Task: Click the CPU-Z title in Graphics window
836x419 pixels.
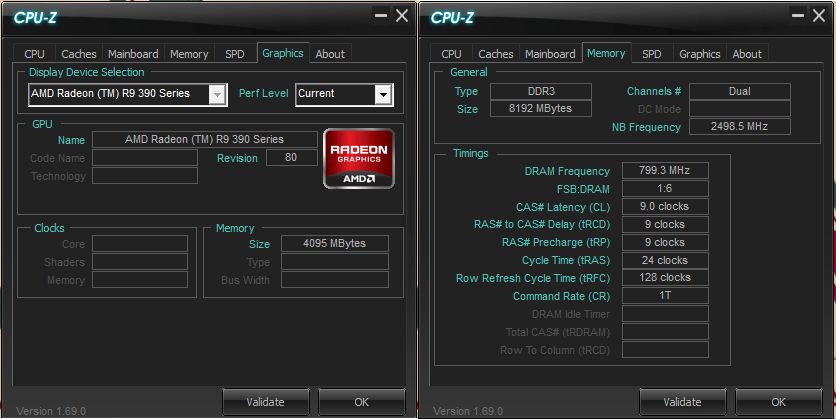Action: pyautogui.click(x=35, y=18)
